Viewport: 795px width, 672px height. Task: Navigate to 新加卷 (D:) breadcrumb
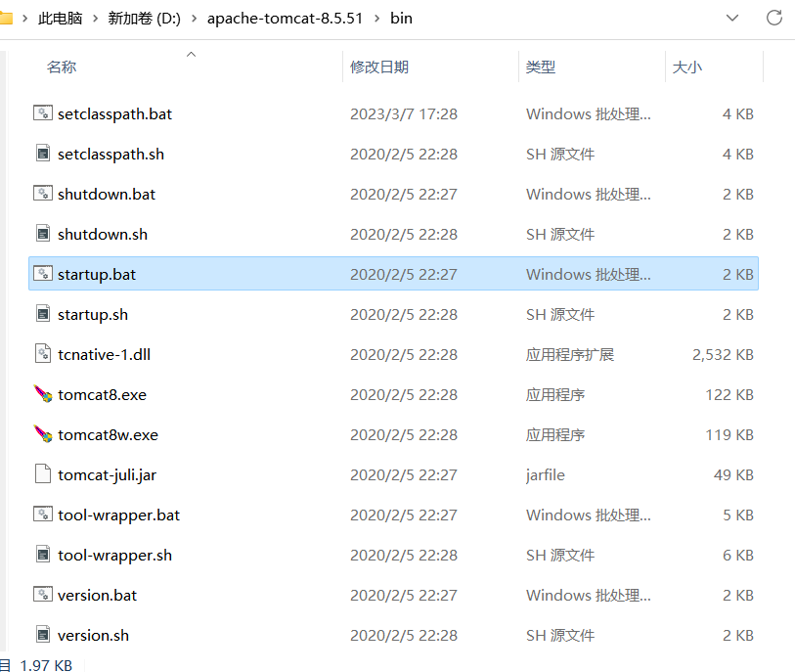click(x=144, y=19)
